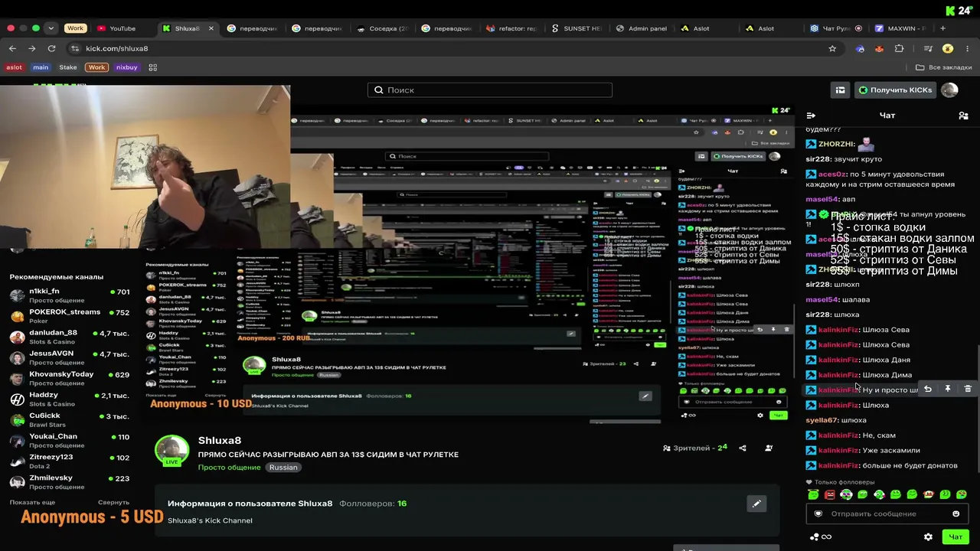The width and height of the screenshot is (980, 551).
Task: Focus the Поиск search field
Action: [490, 90]
